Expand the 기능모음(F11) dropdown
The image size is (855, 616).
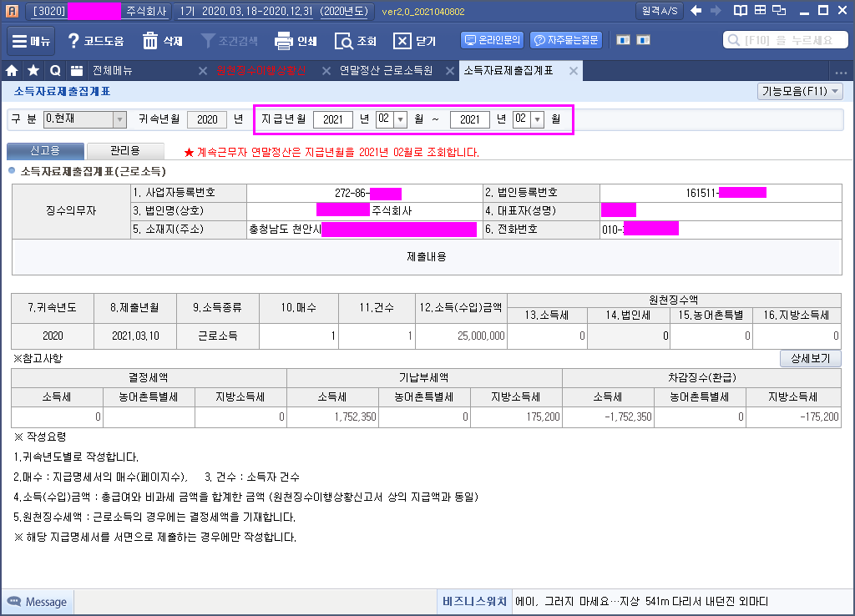800,91
